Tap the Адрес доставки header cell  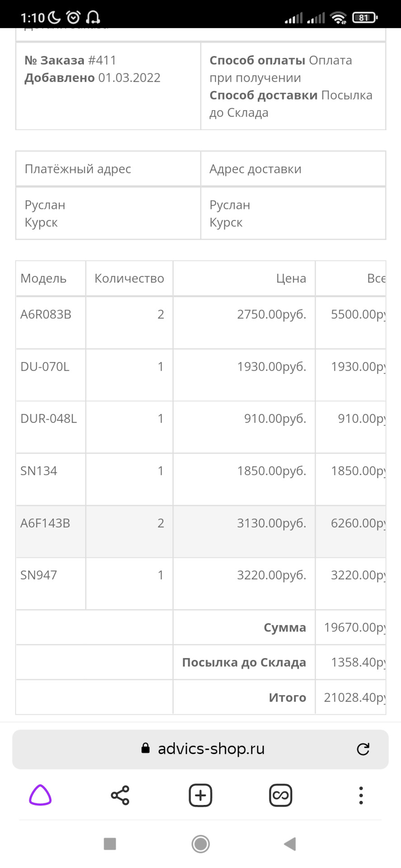[293, 169]
